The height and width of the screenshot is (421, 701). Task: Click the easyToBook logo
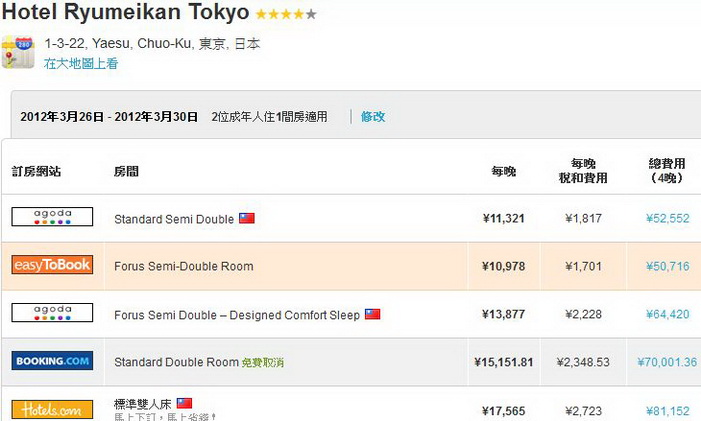pos(52,265)
